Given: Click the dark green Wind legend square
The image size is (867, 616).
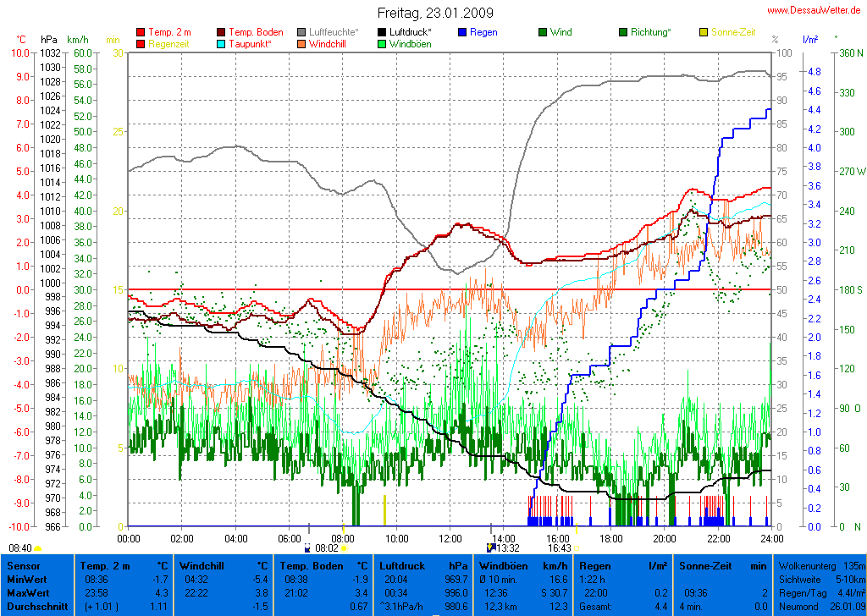Looking at the screenshot, I should tap(543, 32).
